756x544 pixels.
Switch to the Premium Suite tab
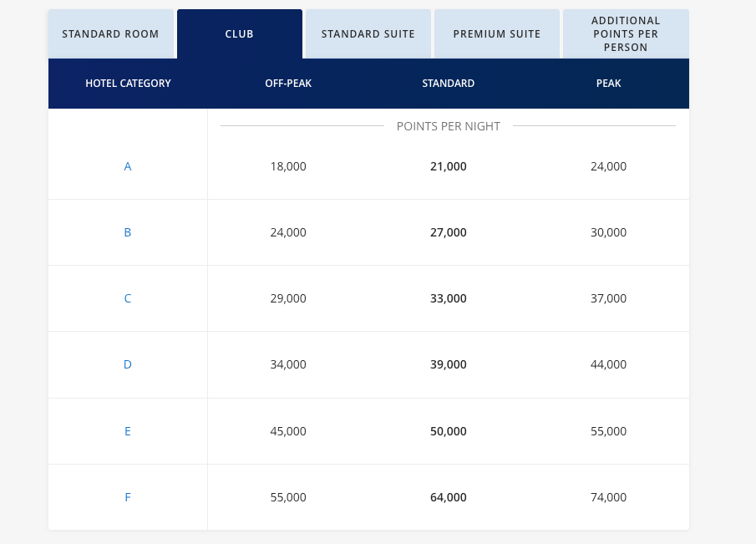(x=496, y=34)
